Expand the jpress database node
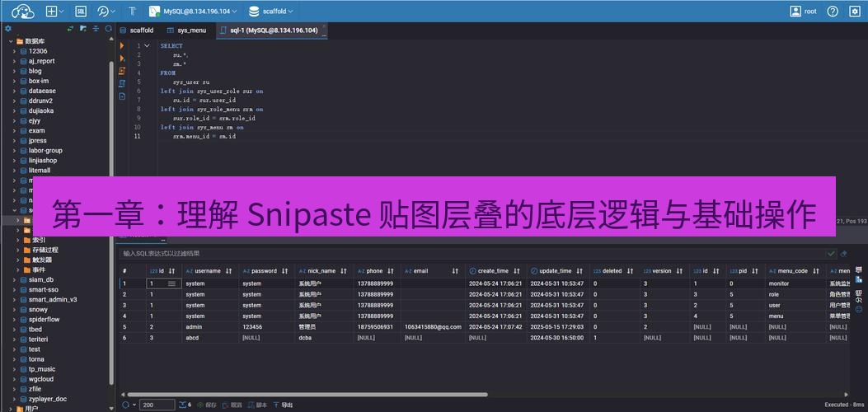The height and width of the screenshot is (412, 868). [15, 140]
